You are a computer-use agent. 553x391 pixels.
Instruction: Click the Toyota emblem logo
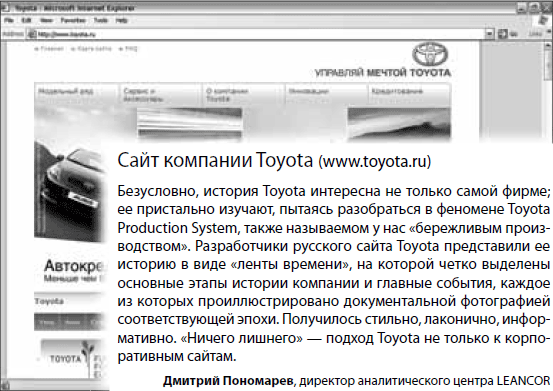tap(430, 55)
